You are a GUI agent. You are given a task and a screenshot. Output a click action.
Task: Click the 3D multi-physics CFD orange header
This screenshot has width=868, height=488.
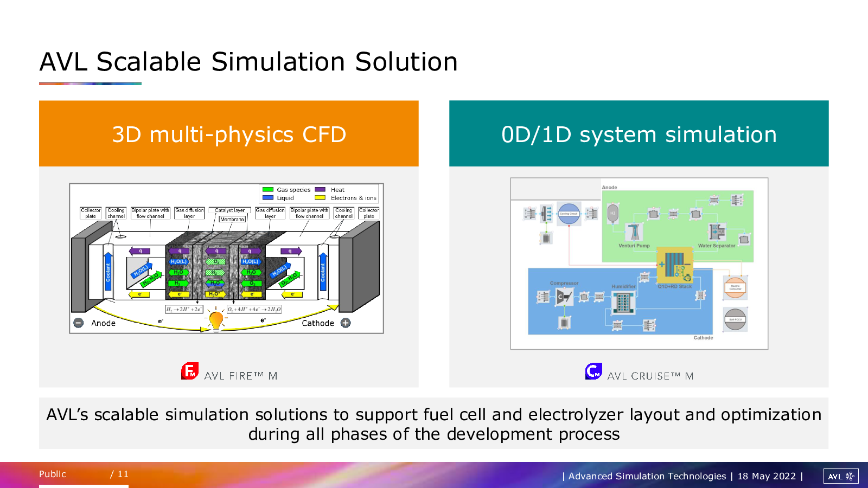(228, 133)
